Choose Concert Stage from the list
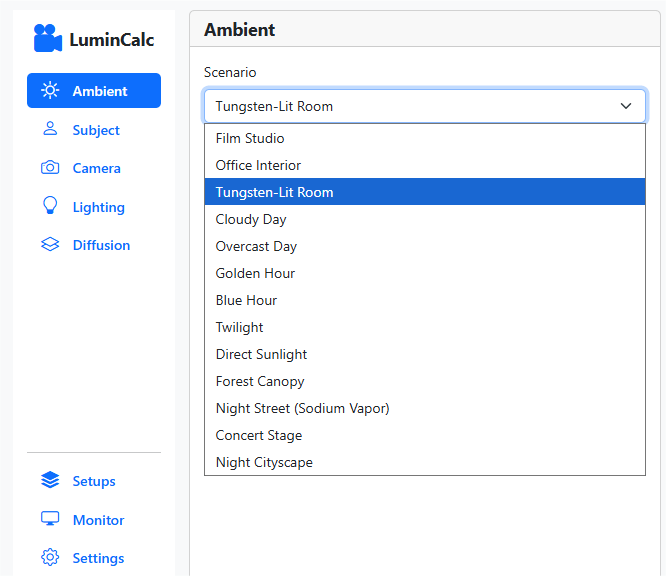The height and width of the screenshot is (576, 666). pos(258,435)
